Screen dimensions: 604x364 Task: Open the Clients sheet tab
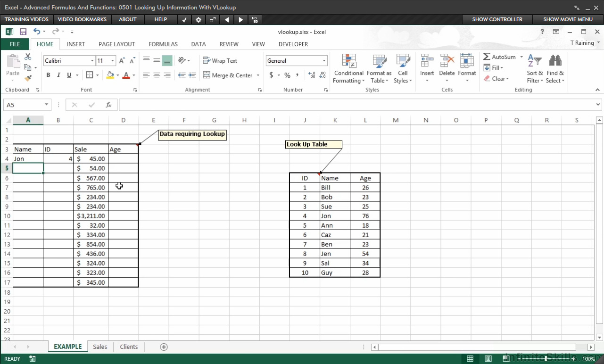tap(129, 347)
